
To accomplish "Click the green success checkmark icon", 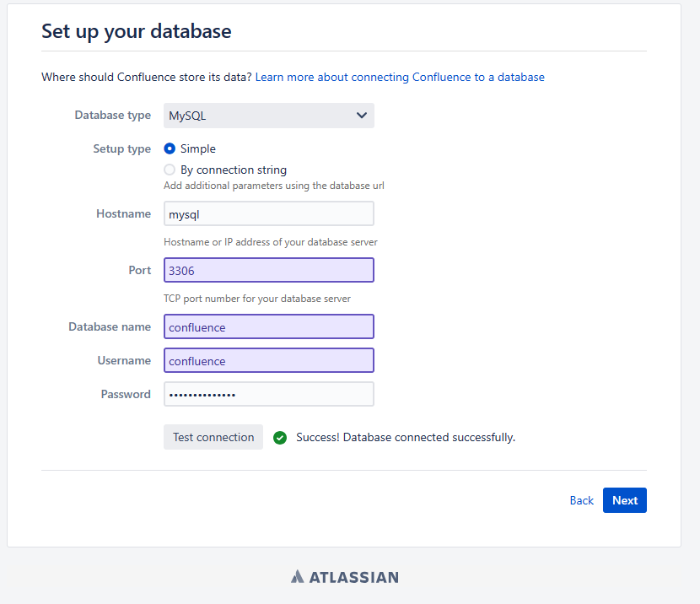I will pyautogui.click(x=280, y=438).
